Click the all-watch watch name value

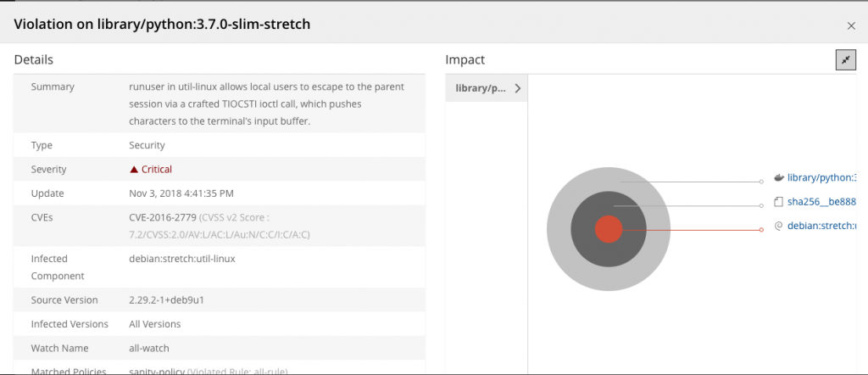pos(150,348)
